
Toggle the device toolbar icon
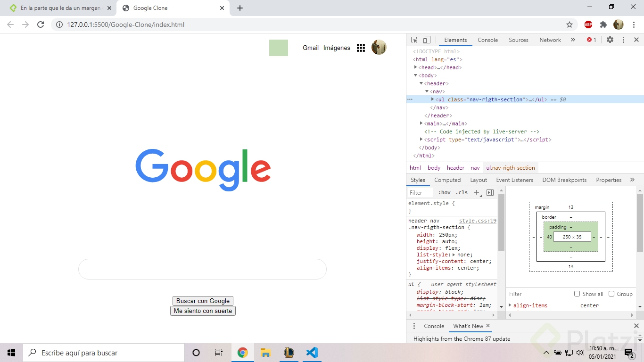pos(427,40)
